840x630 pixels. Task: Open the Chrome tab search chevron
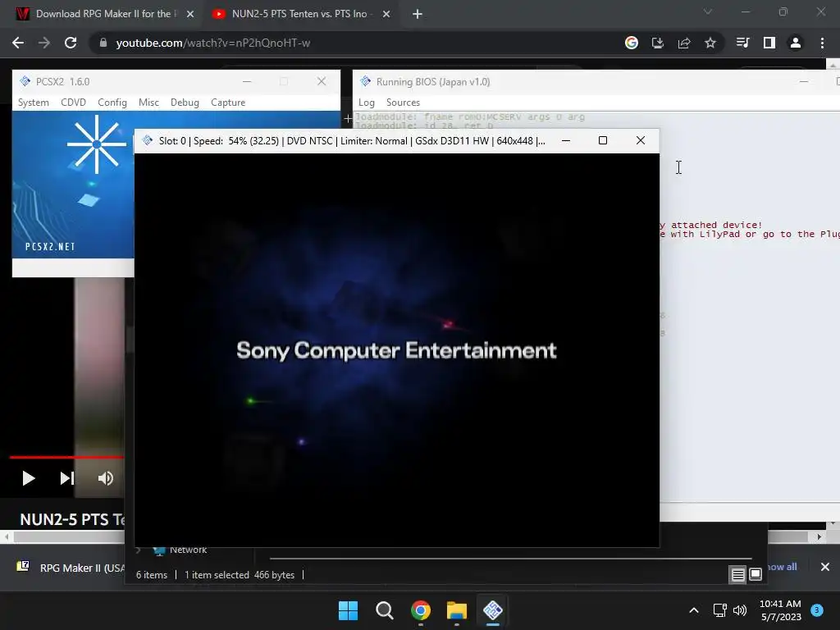pos(708,11)
